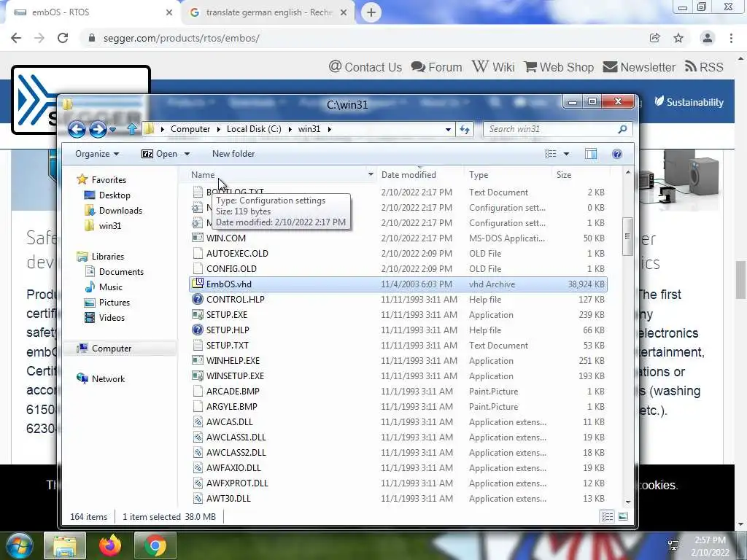The image size is (747, 560).
Task: Expand the Open button's dropdown arrow
Action: [187, 154]
